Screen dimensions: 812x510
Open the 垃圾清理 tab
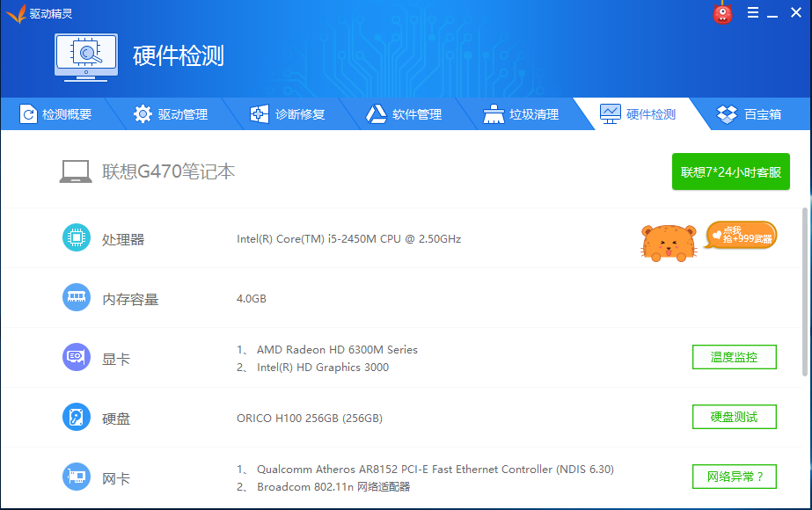tap(521, 114)
